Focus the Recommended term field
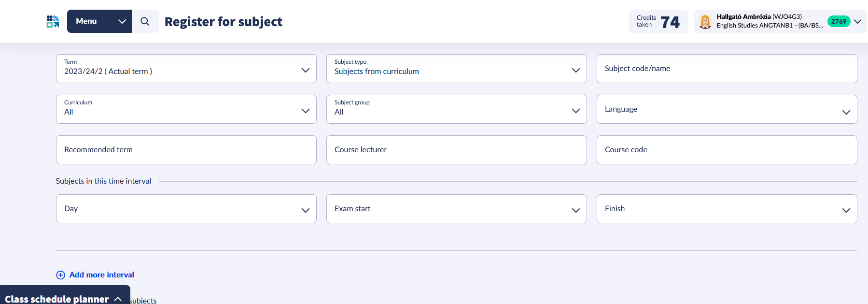Screen dimensions: 868x304 [x=186, y=150]
